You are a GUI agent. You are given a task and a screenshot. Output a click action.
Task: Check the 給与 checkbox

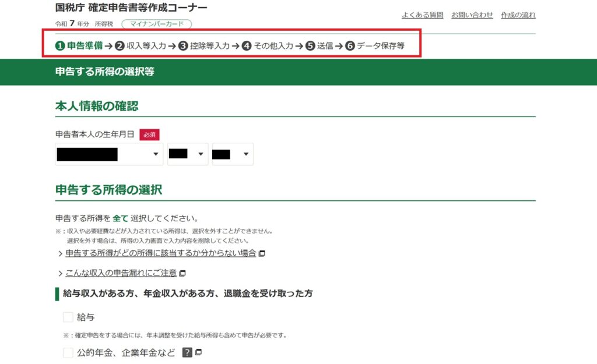click(x=68, y=317)
